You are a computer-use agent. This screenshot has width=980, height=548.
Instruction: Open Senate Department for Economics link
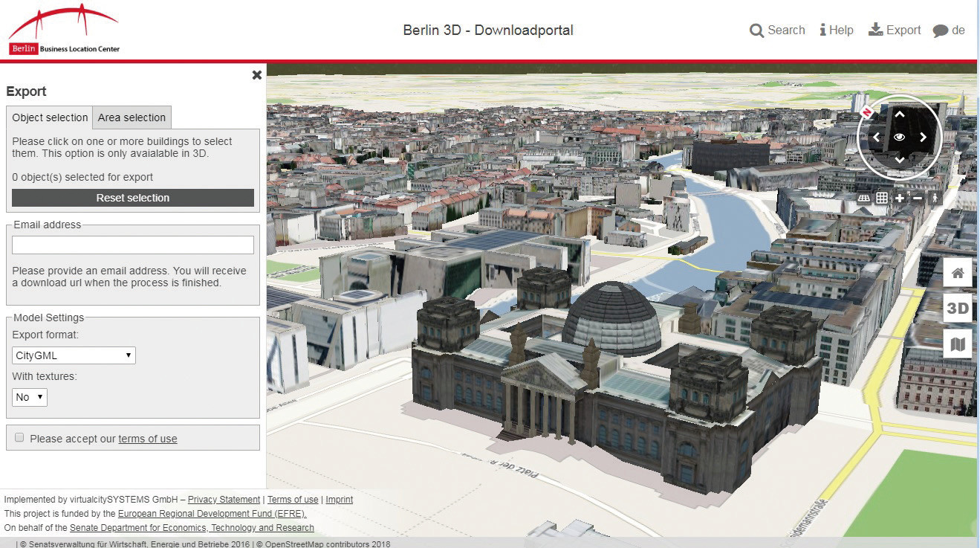tap(192, 528)
